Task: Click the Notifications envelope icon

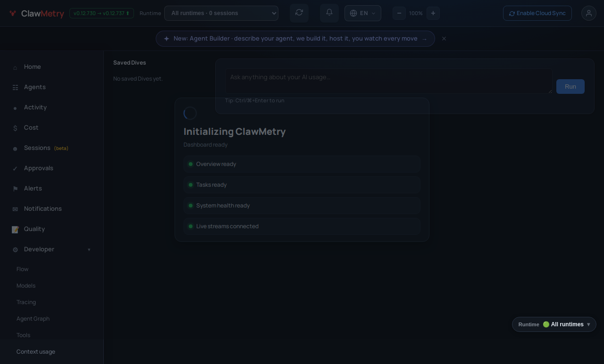Action: point(15,209)
